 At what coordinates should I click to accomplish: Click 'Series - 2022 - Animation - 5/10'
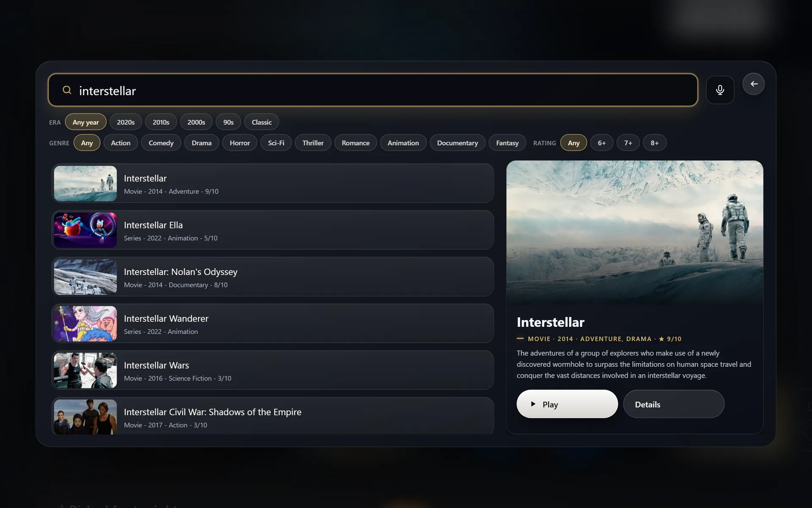pos(170,238)
